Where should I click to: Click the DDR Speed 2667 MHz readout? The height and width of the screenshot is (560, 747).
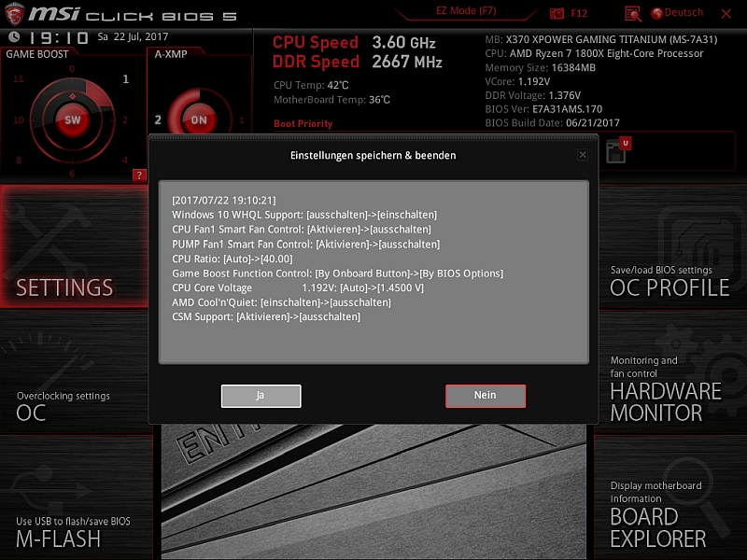click(358, 62)
